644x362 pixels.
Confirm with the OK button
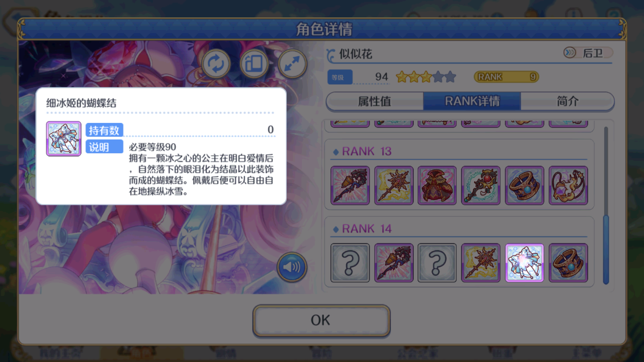pos(321,320)
